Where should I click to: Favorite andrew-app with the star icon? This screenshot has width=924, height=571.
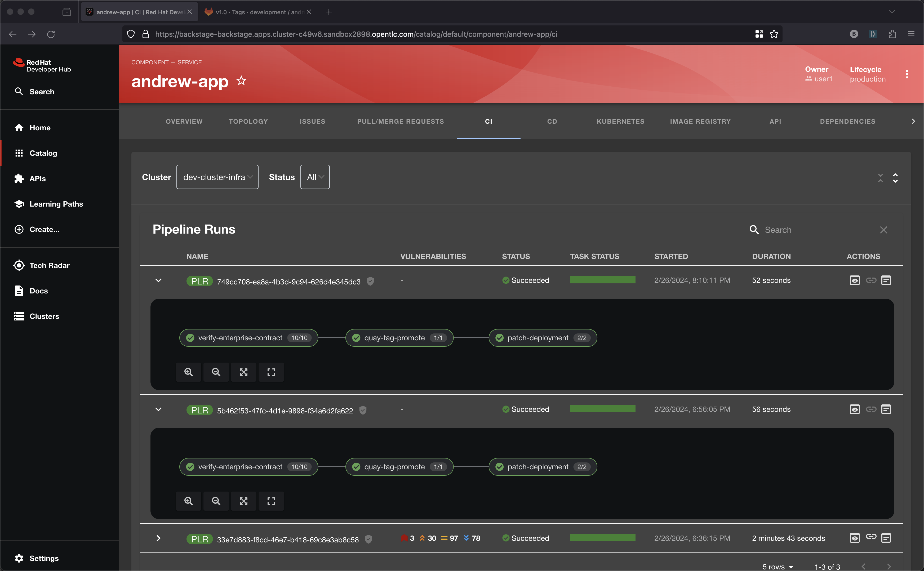pyautogui.click(x=241, y=81)
